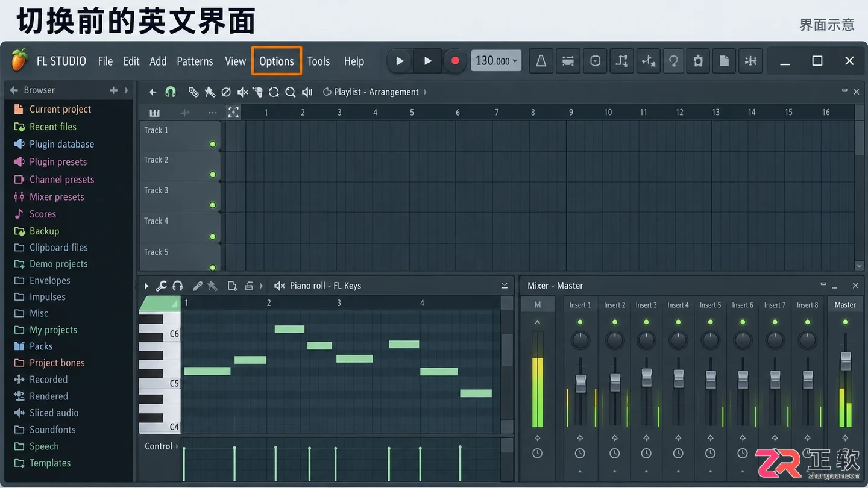Click the circular loop arrows icon in Playlist toolbar
The image size is (868, 488).
coord(274,92)
